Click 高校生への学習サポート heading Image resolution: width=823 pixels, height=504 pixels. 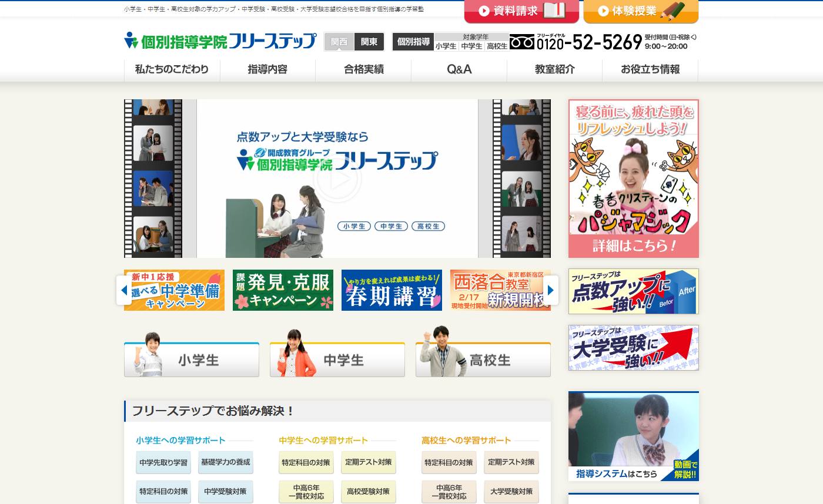(x=466, y=440)
